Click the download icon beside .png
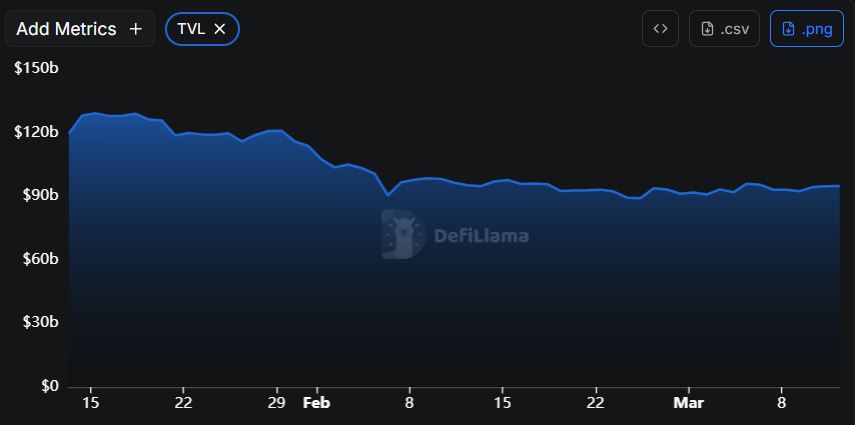Image resolution: width=855 pixels, height=425 pixels. click(x=788, y=29)
